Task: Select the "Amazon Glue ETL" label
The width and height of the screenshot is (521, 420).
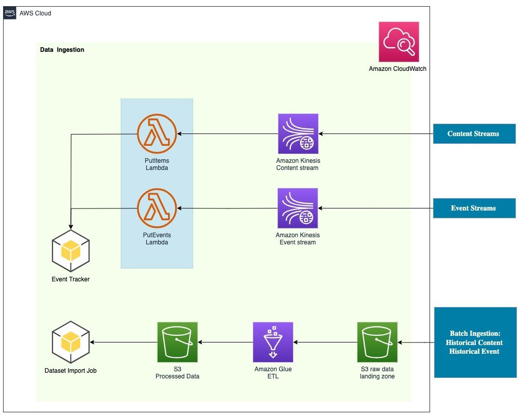Action: 273,373
